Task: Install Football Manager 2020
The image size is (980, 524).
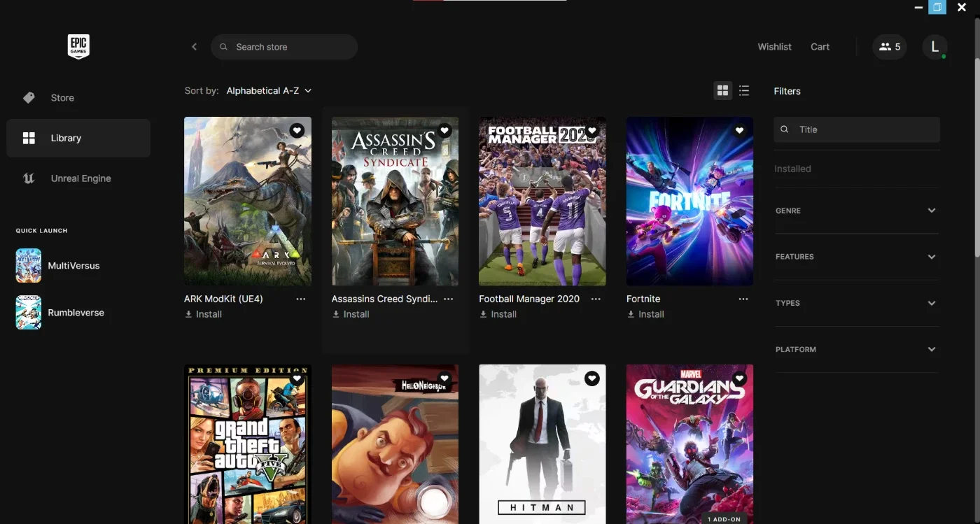Action: pos(498,314)
